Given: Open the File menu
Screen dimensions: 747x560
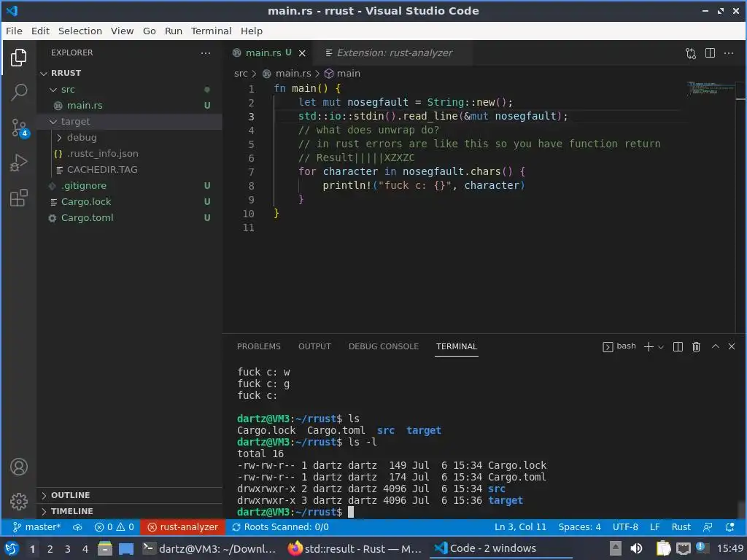Looking at the screenshot, I should click(14, 31).
